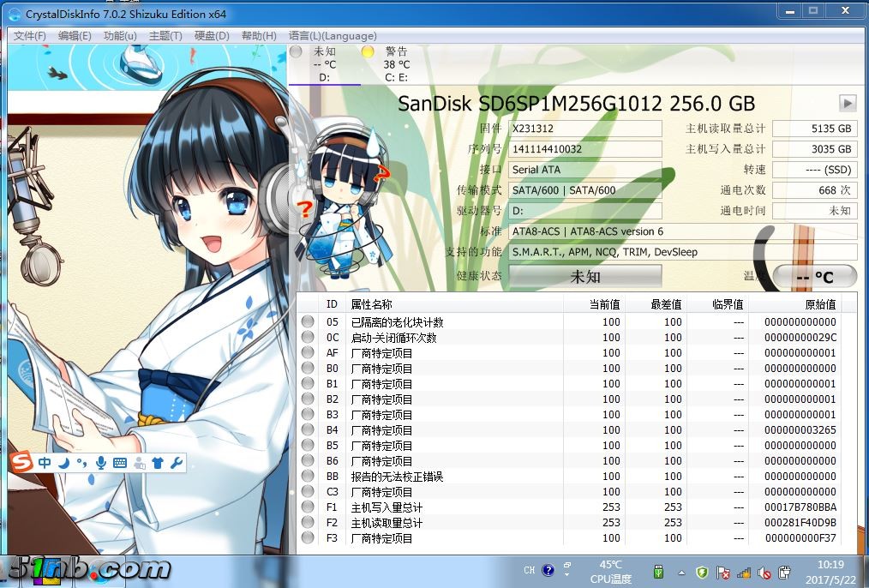Open the 语言(L) Language menu
The height and width of the screenshot is (588, 869).
pos(333,35)
